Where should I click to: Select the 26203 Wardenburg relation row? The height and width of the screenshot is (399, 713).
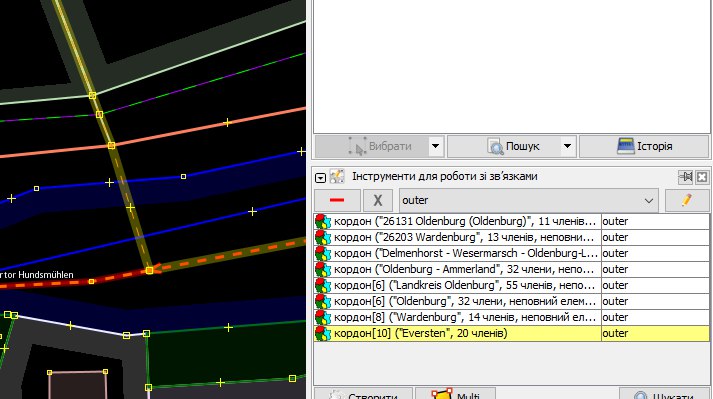pos(512,237)
